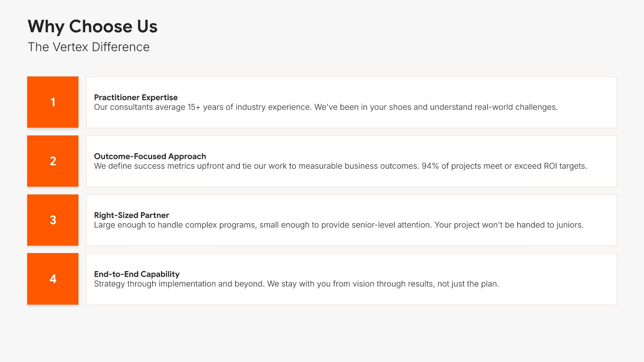Click the orange number 1 box

(53, 102)
